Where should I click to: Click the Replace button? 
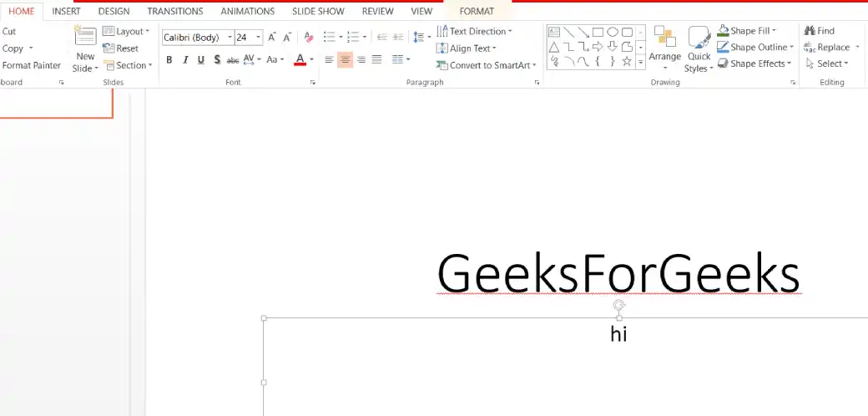[x=827, y=47]
